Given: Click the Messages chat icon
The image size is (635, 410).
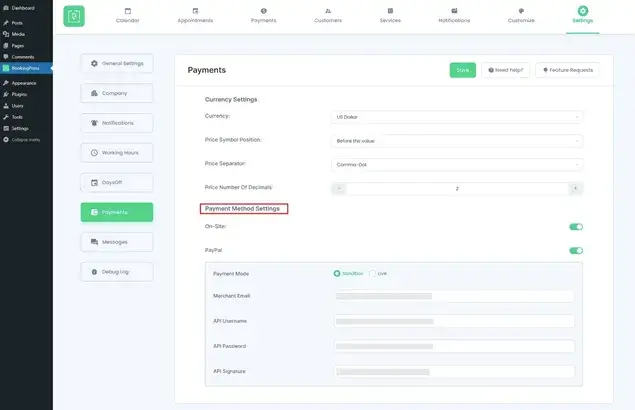Looking at the screenshot, I should pyautogui.click(x=94, y=242).
